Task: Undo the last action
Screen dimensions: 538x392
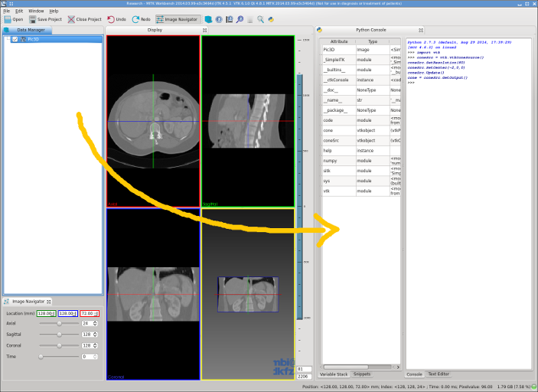Action: [116, 19]
